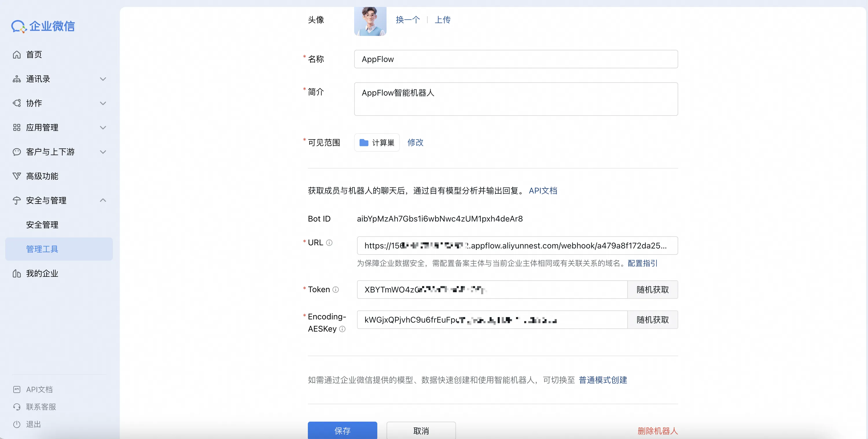The width and height of the screenshot is (868, 439).
Task: Click the info icon beside URL
Action: 329,242
